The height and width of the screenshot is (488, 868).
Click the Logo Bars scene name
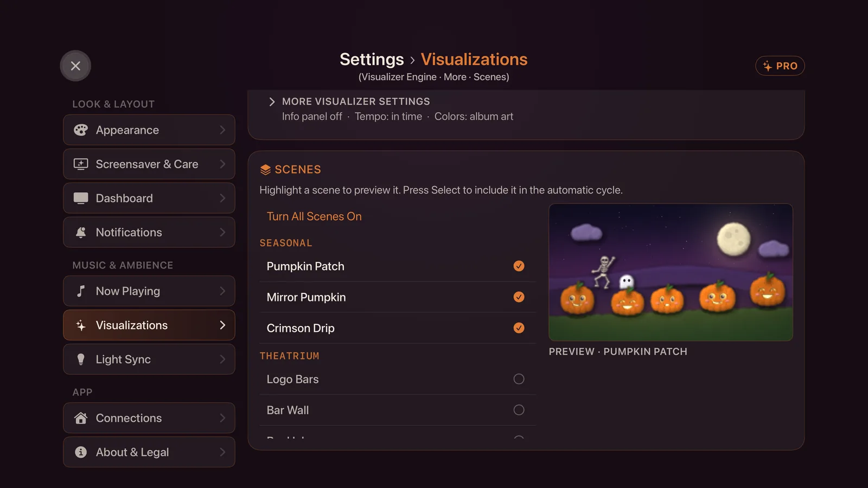[x=292, y=379]
